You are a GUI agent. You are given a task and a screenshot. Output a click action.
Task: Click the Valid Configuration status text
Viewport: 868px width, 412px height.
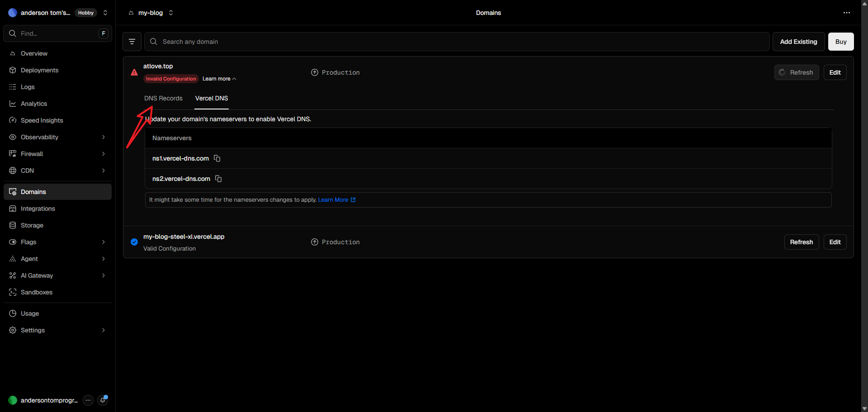click(170, 248)
